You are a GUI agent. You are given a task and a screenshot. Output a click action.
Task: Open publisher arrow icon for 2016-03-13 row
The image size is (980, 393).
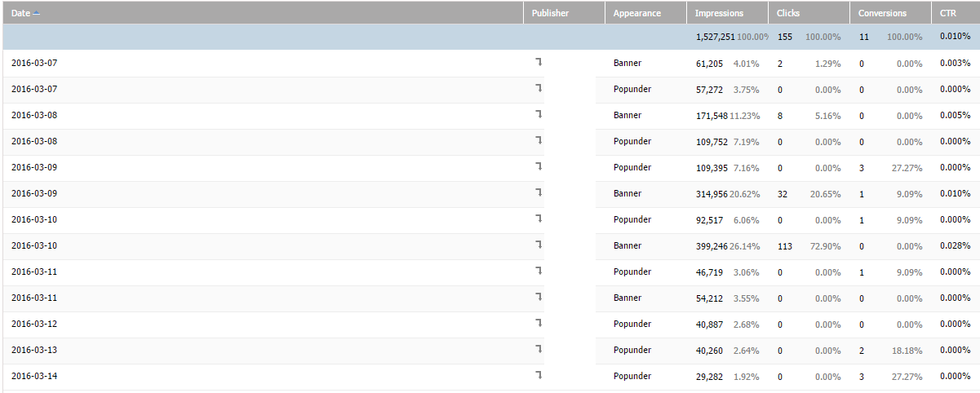pyautogui.click(x=539, y=349)
